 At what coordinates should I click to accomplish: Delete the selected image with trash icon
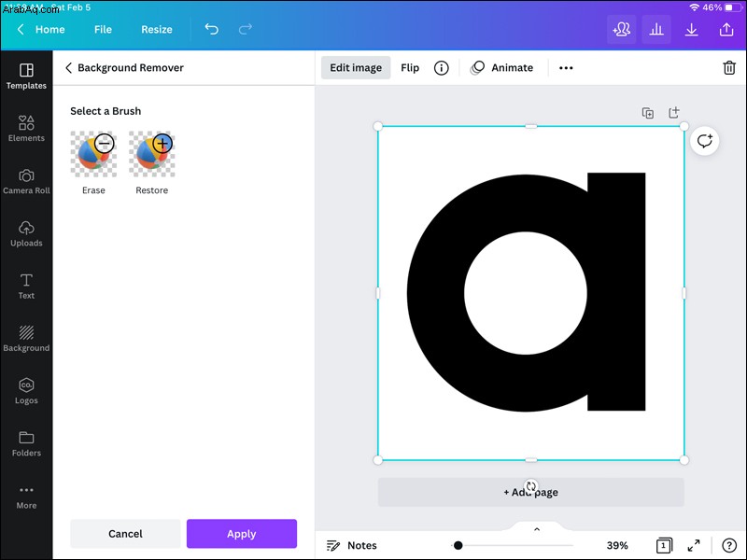point(729,67)
